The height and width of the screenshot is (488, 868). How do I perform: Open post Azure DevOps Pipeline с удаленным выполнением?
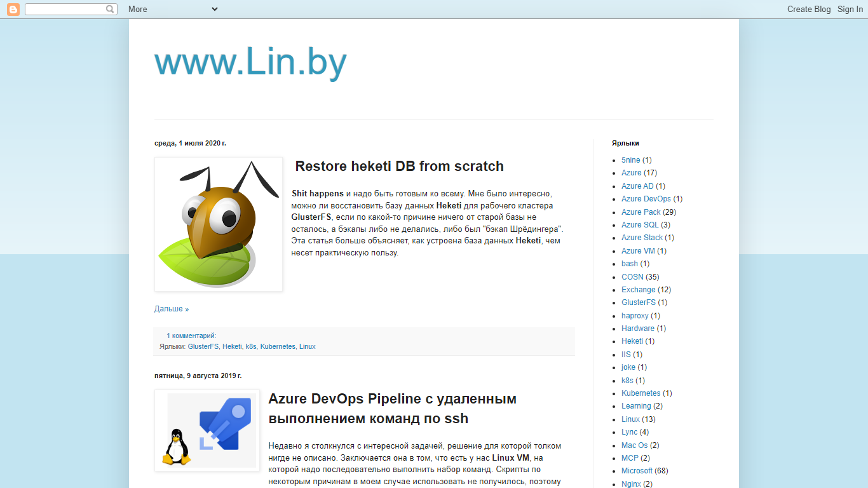[392, 409]
